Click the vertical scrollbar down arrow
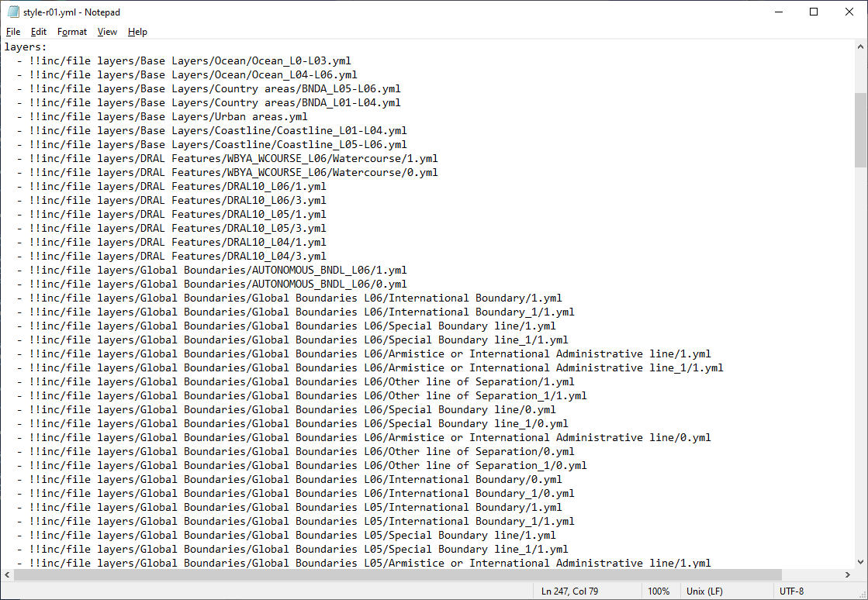 (860, 562)
